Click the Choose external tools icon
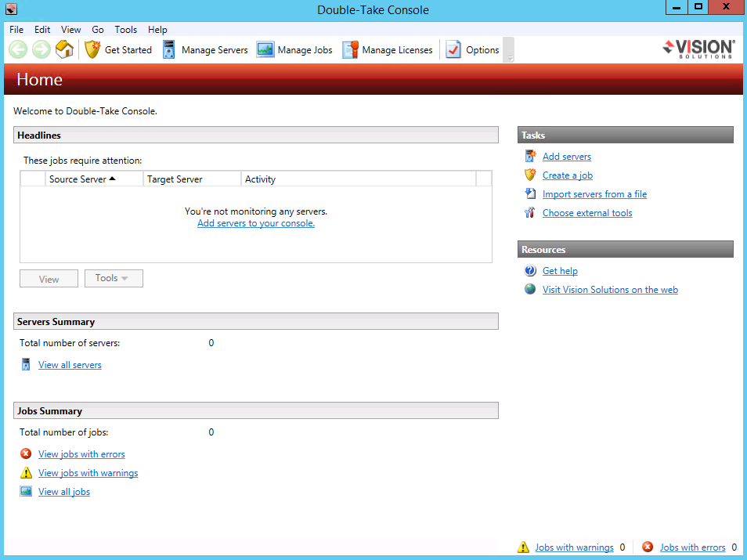 [x=530, y=212]
